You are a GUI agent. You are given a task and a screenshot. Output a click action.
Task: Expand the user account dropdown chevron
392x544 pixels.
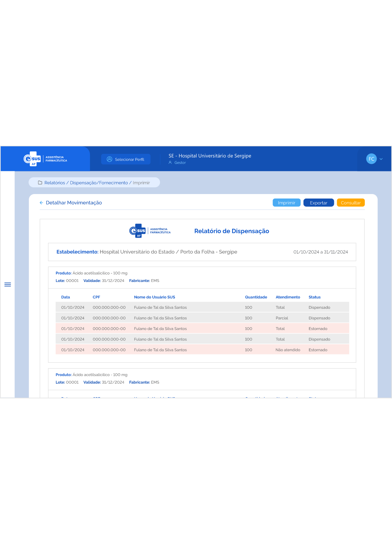[381, 159]
